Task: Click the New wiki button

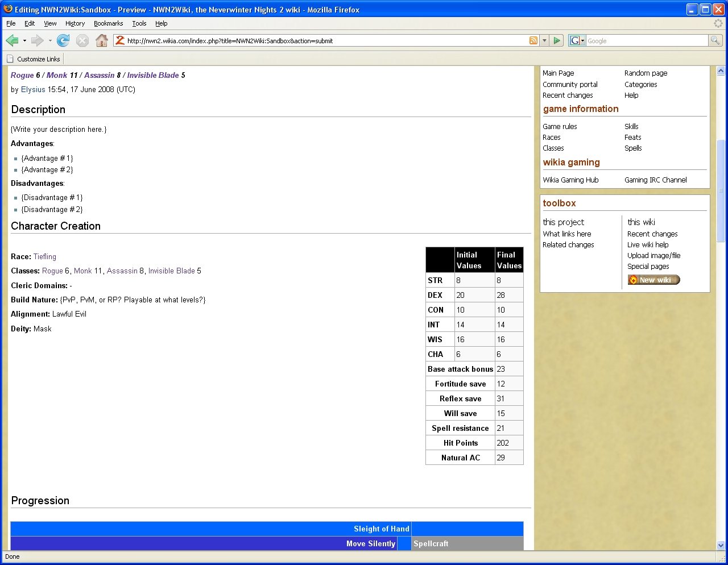Action: [653, 280]
